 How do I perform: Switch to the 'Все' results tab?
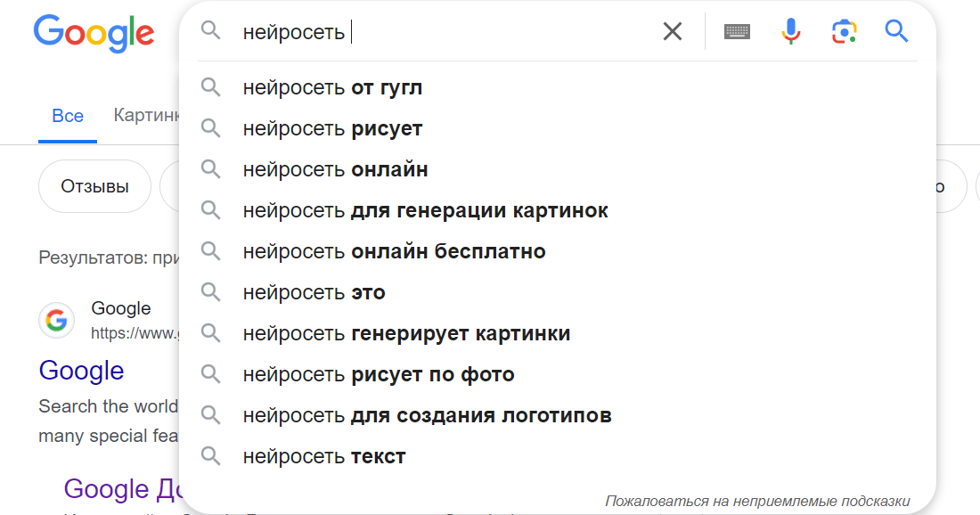(x=68, y=116)
